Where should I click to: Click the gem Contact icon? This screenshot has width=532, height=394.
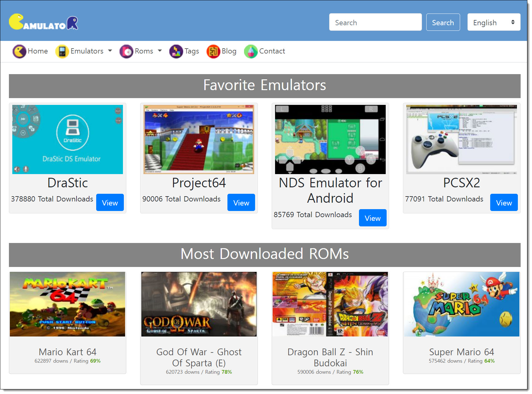click(x=250, y=51)
